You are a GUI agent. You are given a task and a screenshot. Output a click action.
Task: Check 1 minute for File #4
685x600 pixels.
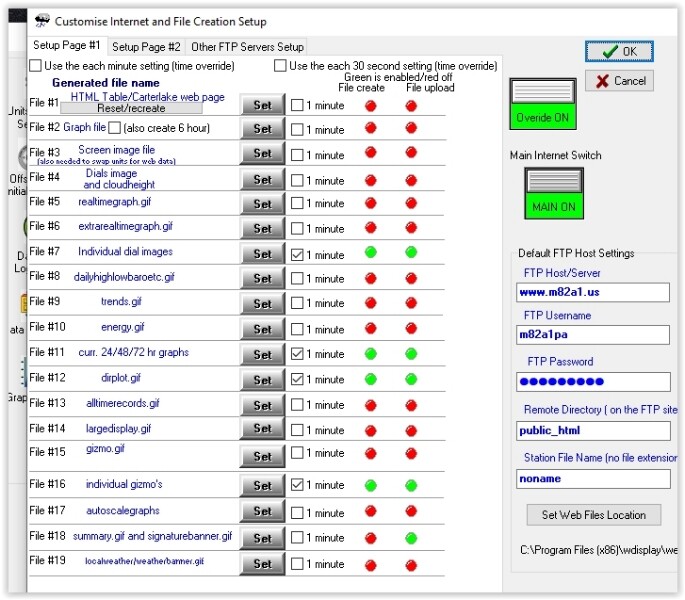[x=297, y=180]
